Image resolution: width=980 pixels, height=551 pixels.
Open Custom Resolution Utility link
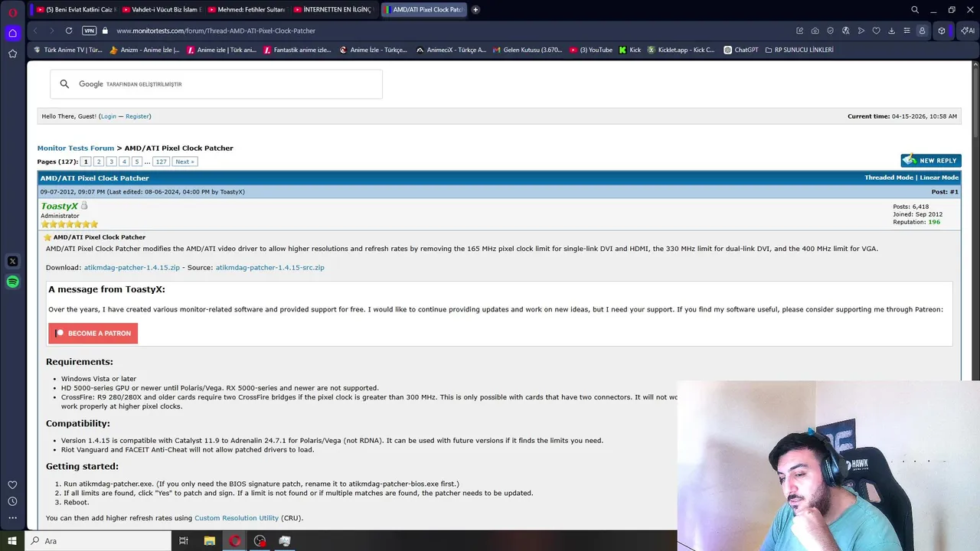pos(237,518)
